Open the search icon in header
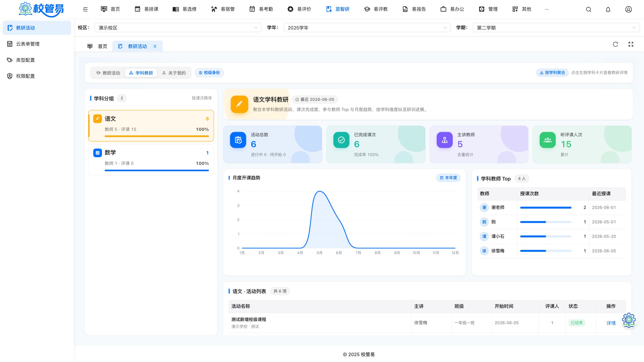The image size is (644, 362). 588,9
